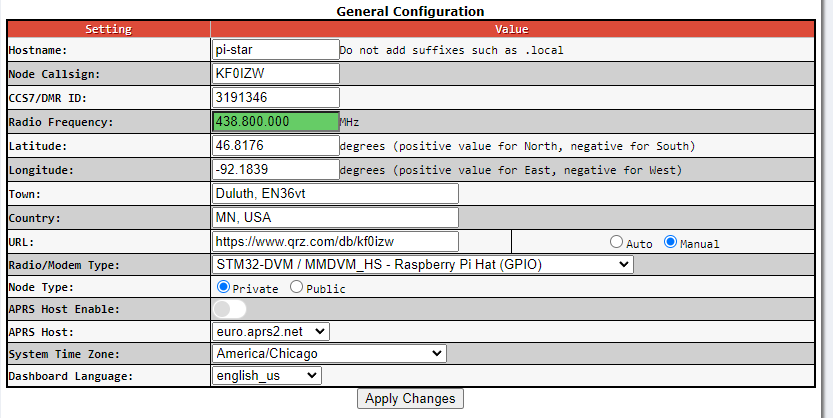Click the Town text field

coord(335,193)
